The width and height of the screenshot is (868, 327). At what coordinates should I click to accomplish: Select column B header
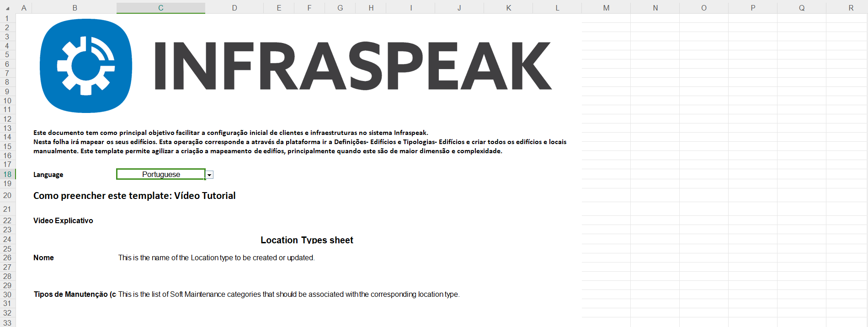point(75,8)
